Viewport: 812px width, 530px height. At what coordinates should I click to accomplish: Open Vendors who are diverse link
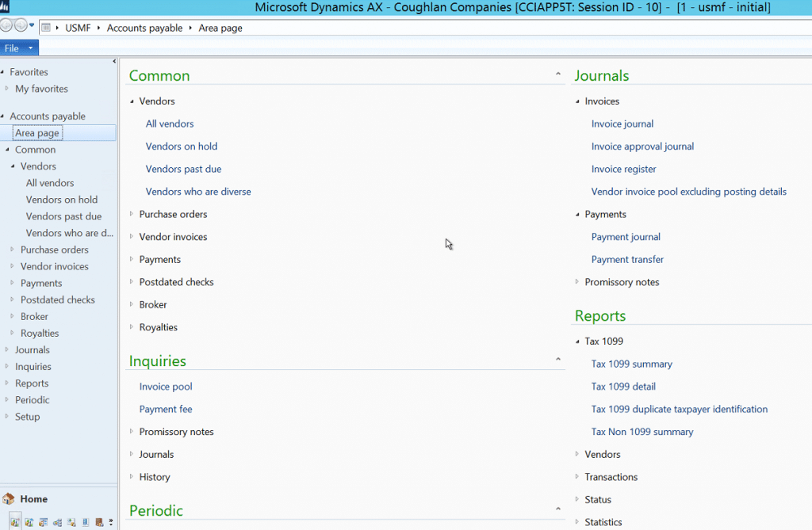click(198, 192)
